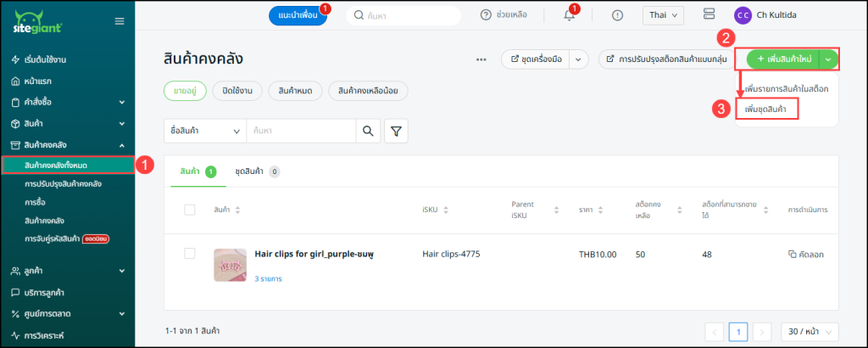Open the ชื่อสินค้า search field dropdown
Screen dimensions: 868x348
click(x=203, y=131)
